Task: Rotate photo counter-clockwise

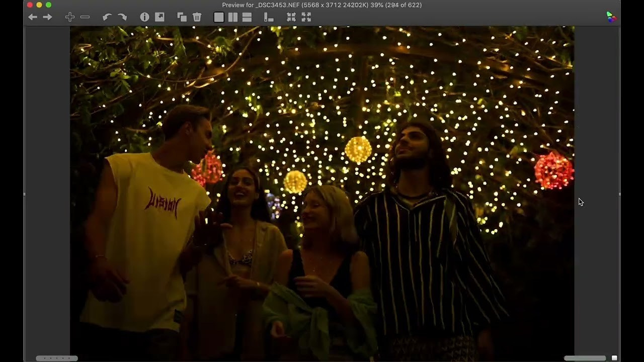Action: [x=107, y=17]
